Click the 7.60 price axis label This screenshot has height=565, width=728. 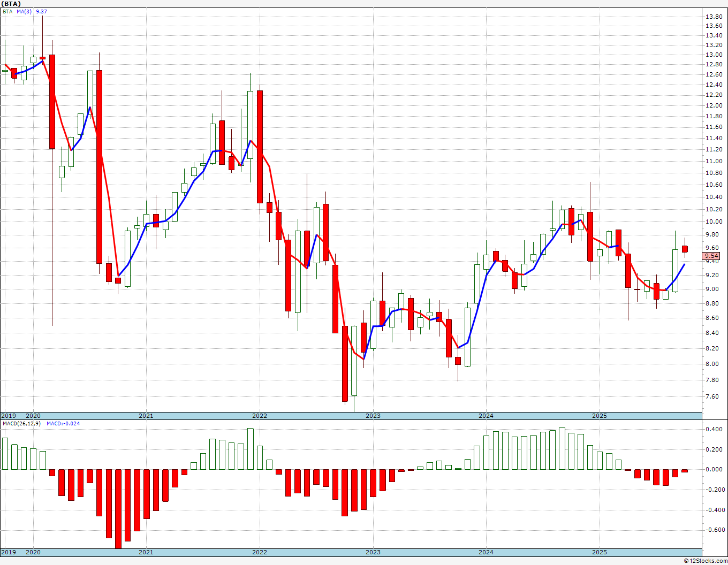[x=712, y=397]
